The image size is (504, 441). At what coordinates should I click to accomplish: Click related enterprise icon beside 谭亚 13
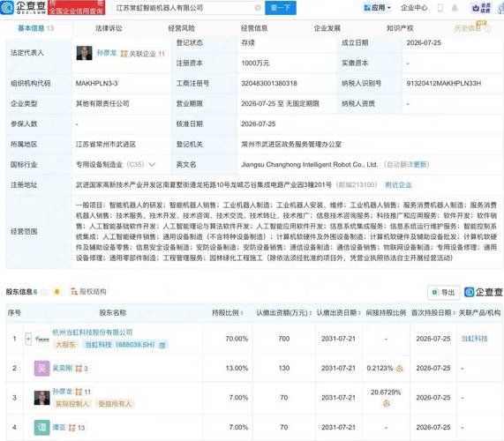pos(72,428)
